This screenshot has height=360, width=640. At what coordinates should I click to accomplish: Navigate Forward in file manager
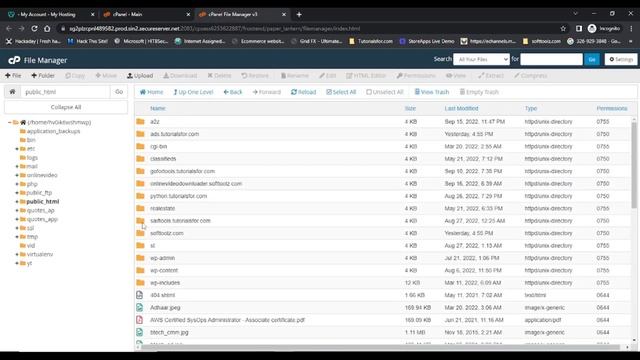267,92
